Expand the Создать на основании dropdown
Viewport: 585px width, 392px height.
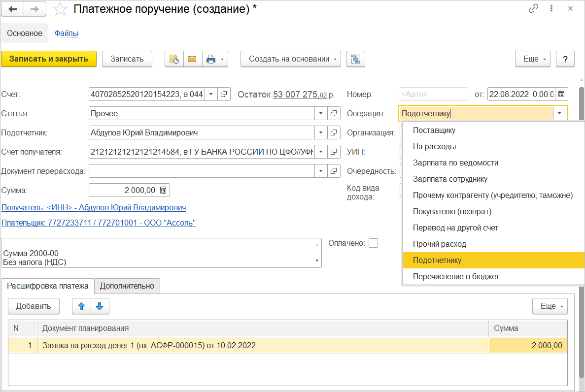pyautogui.click(x=290, y=59)
